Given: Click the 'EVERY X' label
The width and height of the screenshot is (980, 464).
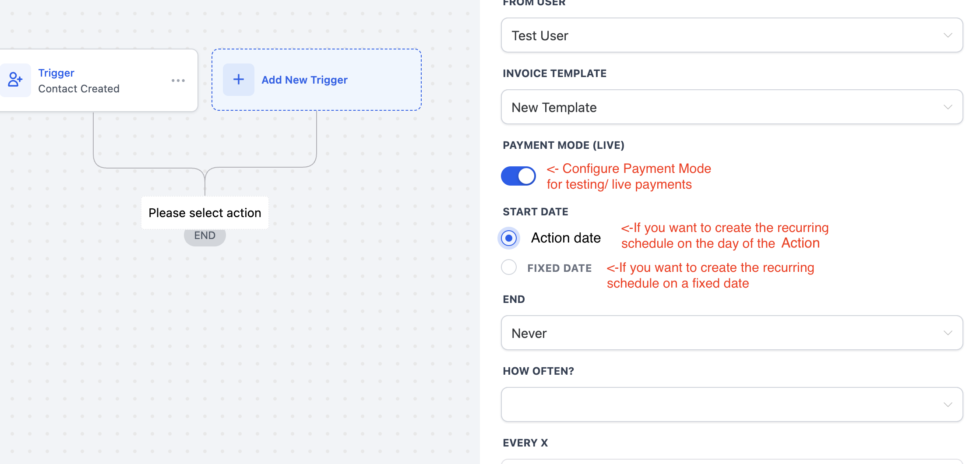Looking at the screenshot, I should pos(525,443).
